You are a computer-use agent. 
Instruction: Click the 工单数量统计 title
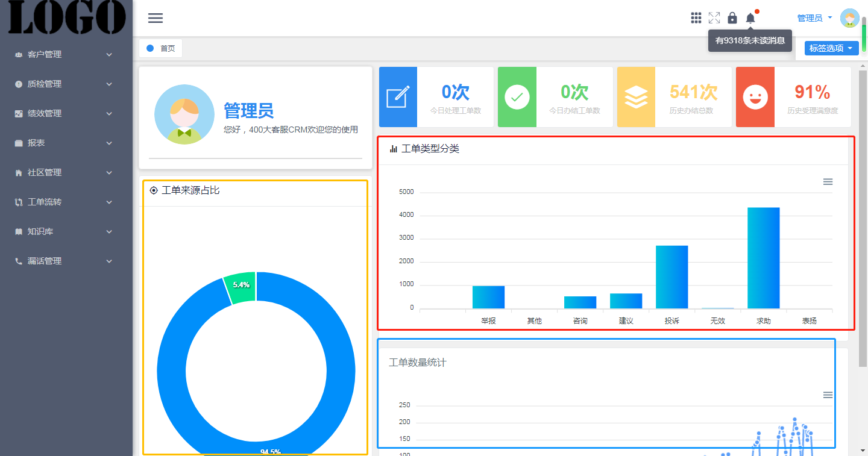coord(418,363)
